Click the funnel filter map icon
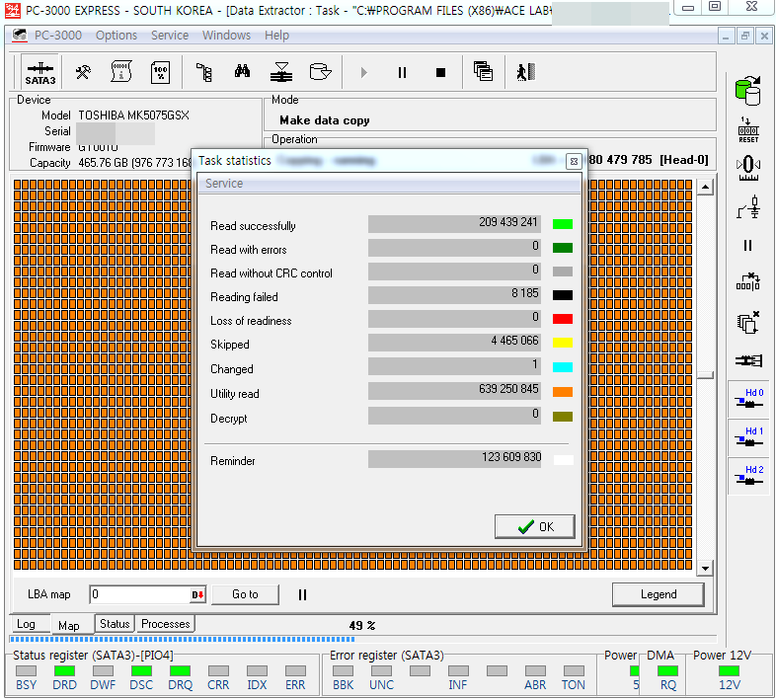 (281, 72)
